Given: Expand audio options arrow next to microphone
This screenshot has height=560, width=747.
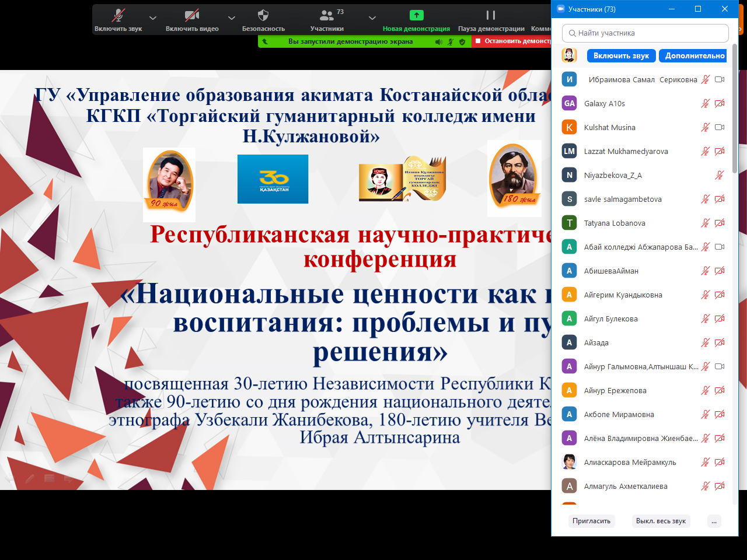Looking at the screenshot, I should 153,17.
